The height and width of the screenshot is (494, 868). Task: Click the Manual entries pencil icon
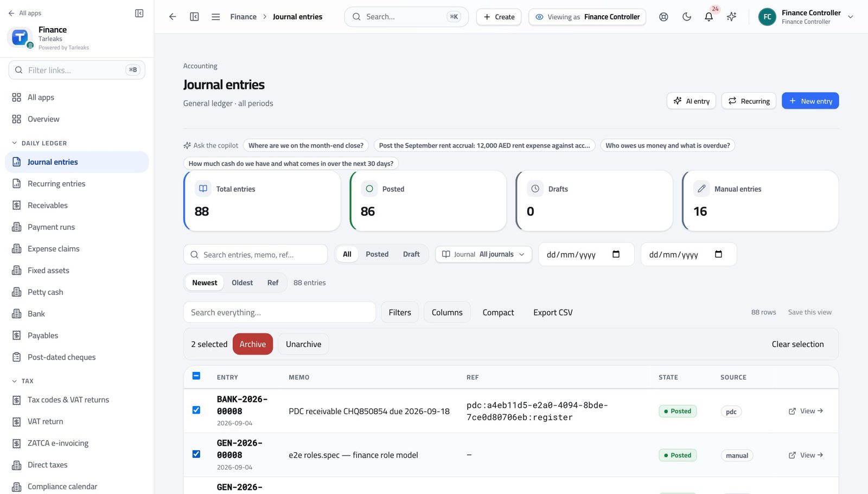[x=701, y=189]
